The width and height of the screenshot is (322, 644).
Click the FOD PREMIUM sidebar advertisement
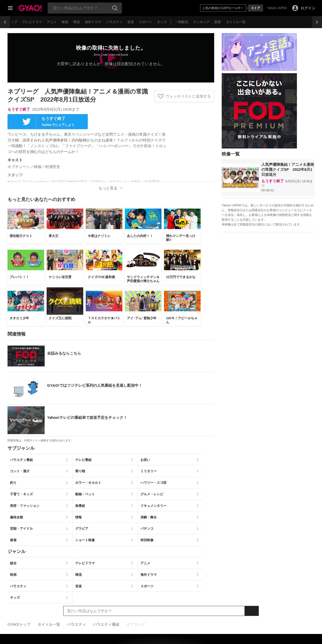259,111
